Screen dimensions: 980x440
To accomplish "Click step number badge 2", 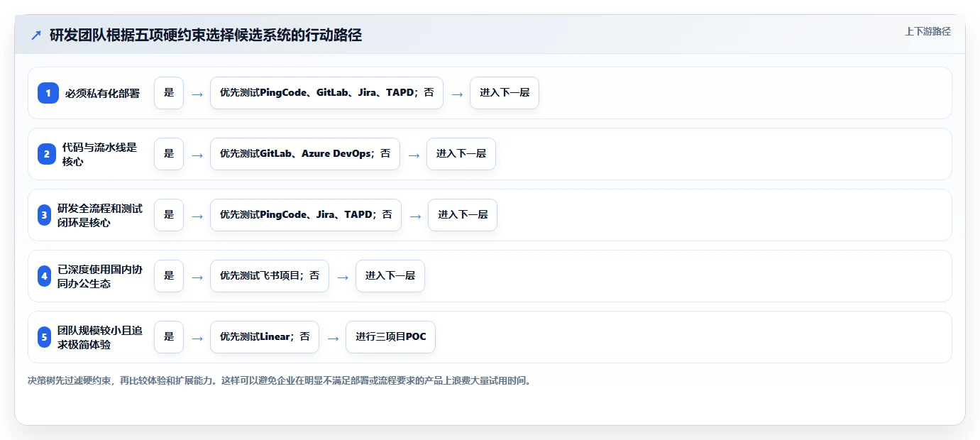I will 47,154.
